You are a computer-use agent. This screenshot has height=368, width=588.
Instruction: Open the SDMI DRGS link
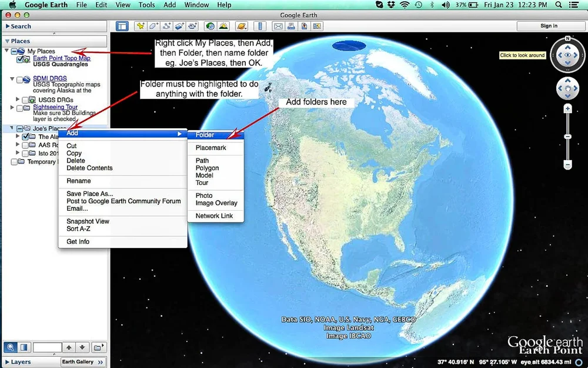point(50,78)
